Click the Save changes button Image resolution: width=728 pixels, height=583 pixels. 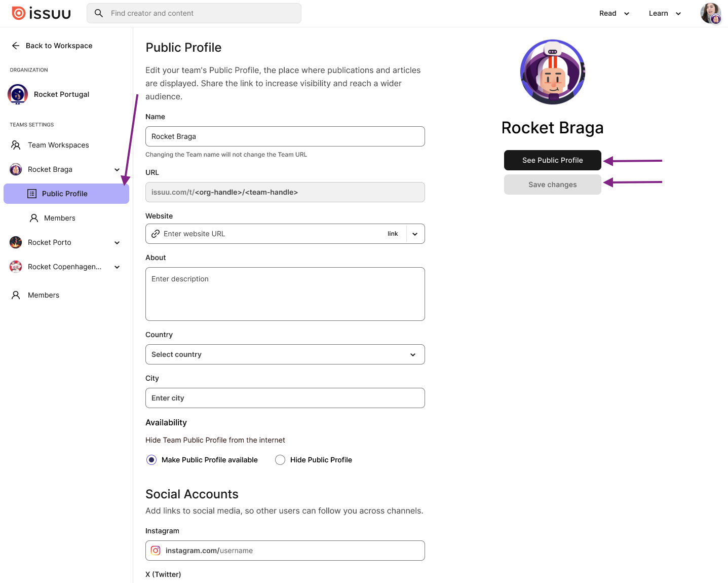point(553,185)
